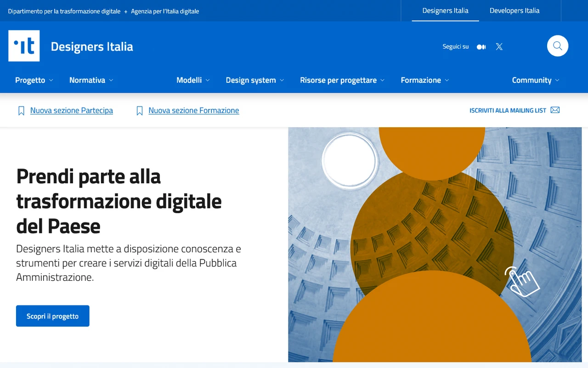Click the .it logo icon
Image resolution: width=588 pixels, height=368 pixels.
[24, 46]
